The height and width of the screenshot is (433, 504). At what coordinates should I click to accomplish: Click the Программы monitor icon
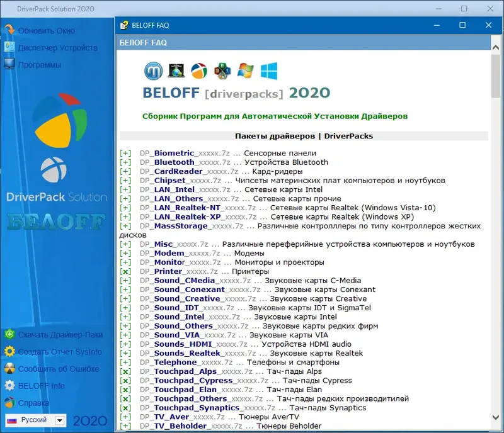[x=9, y=64]
